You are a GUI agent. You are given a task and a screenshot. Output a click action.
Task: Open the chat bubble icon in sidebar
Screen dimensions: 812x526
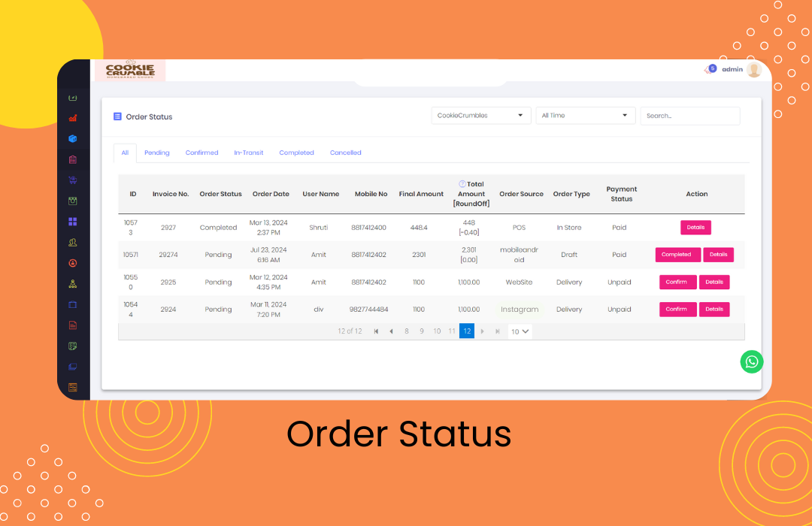click(73, 367)
